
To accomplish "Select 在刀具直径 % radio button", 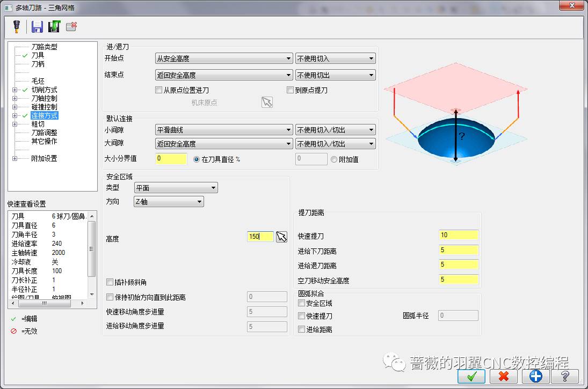I will pos(197,159).
